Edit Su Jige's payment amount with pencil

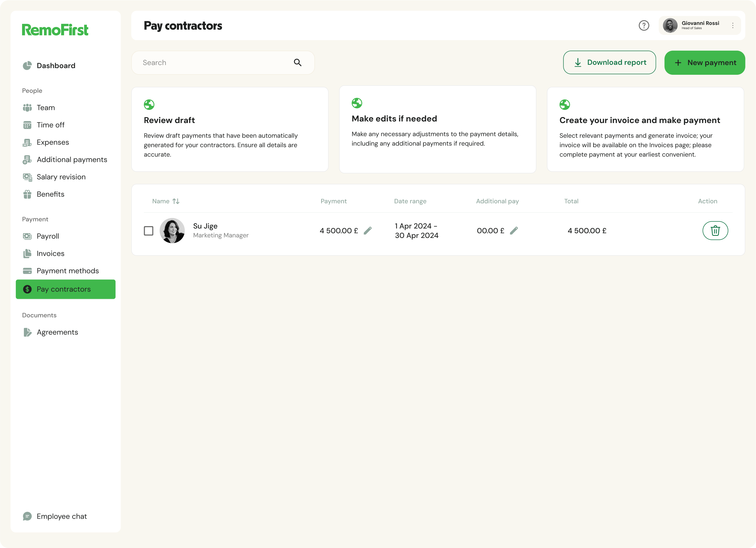[x=368, y=231]
